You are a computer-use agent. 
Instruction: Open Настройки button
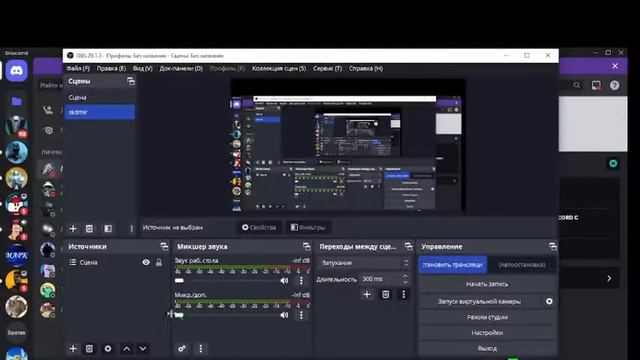[x=487, y=333]
